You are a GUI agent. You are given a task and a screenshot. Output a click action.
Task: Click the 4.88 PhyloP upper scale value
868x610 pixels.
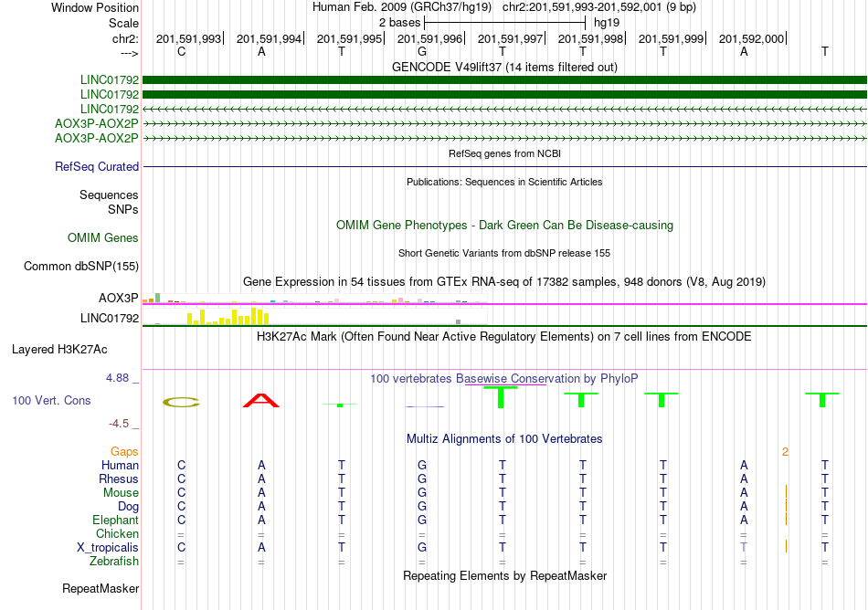[117, 378]
